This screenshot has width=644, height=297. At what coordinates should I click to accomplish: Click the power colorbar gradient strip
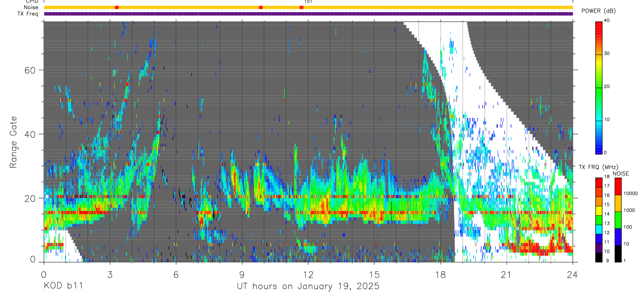[599, 87]
